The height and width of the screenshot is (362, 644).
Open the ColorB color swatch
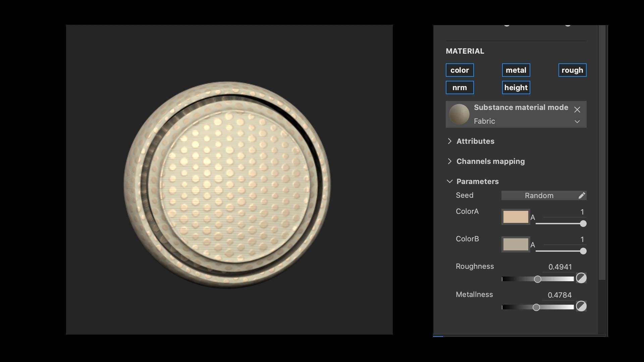point(516,244)
